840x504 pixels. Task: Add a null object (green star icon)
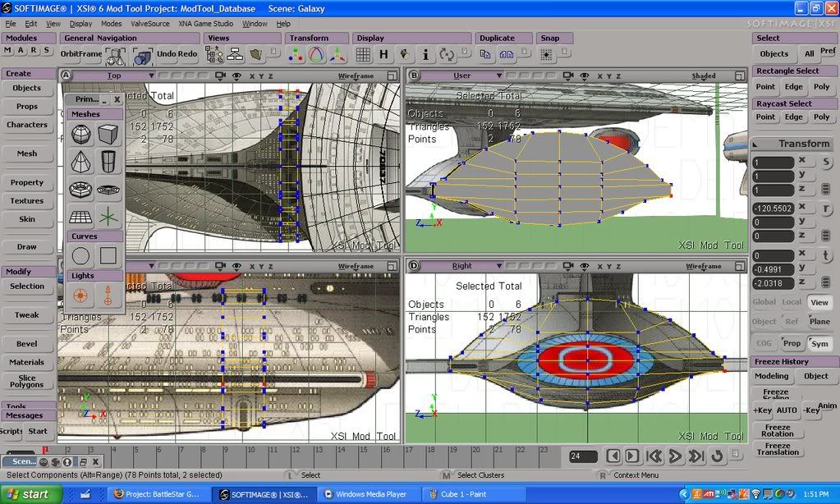pyautogui.click(x=108, y=217)
